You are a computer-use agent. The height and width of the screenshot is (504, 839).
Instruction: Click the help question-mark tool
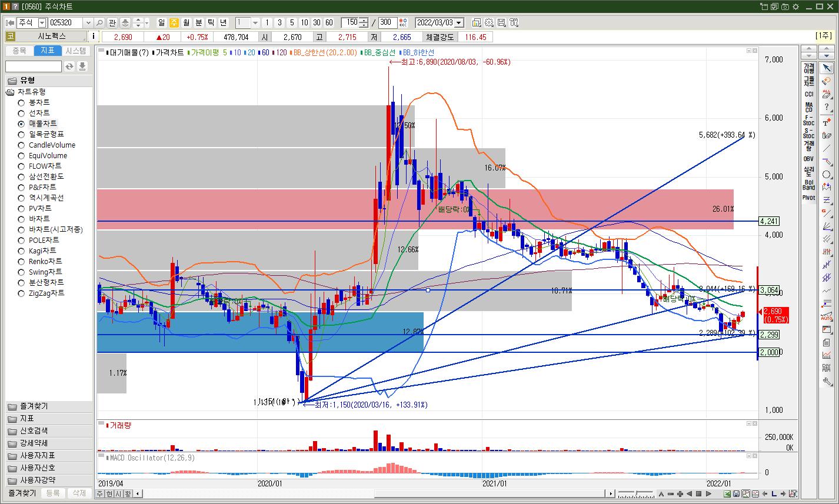pos(827,108)
